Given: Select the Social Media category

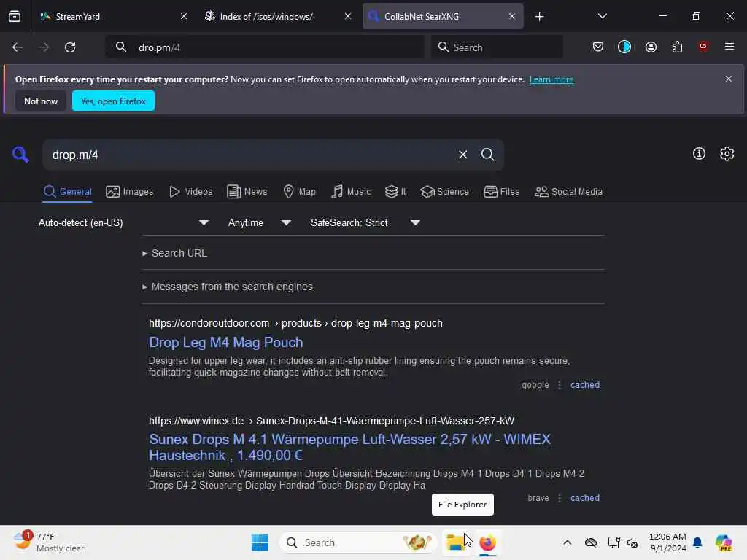Looking at the screenshot, I should (x=568, y=192).
